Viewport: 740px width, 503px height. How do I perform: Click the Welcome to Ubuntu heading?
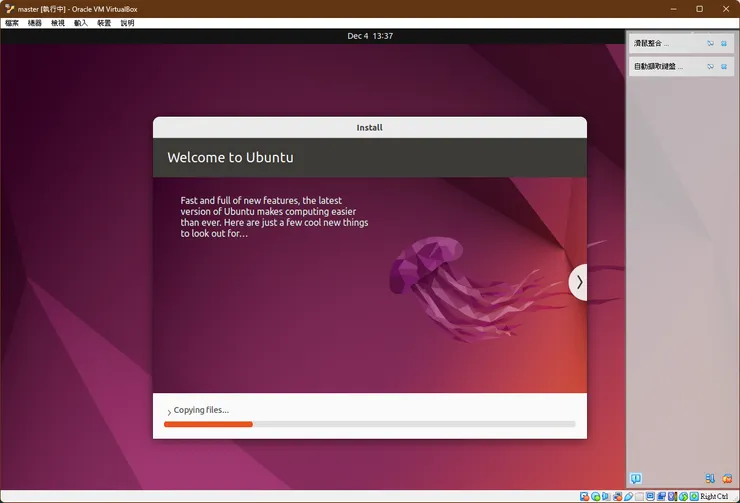(x=230, y=158)
